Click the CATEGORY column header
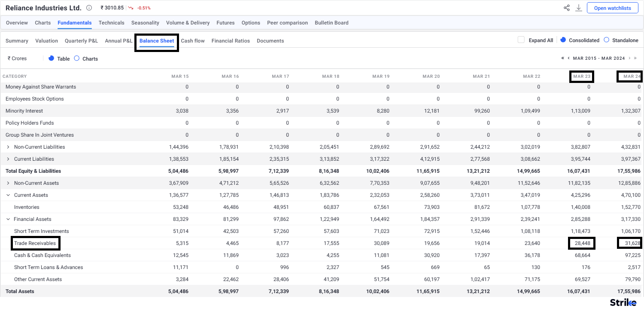 point(15,76)
